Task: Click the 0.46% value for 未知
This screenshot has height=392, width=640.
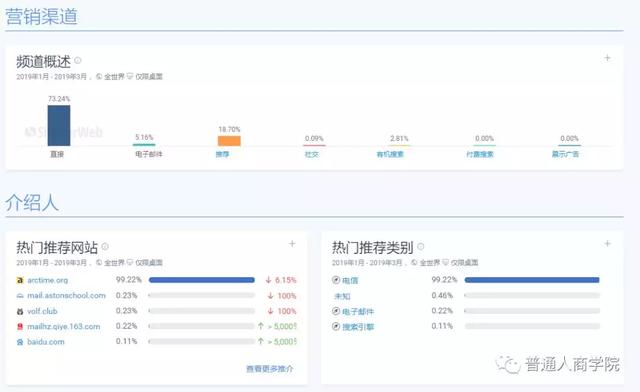Action: click(x=442, y=295)
